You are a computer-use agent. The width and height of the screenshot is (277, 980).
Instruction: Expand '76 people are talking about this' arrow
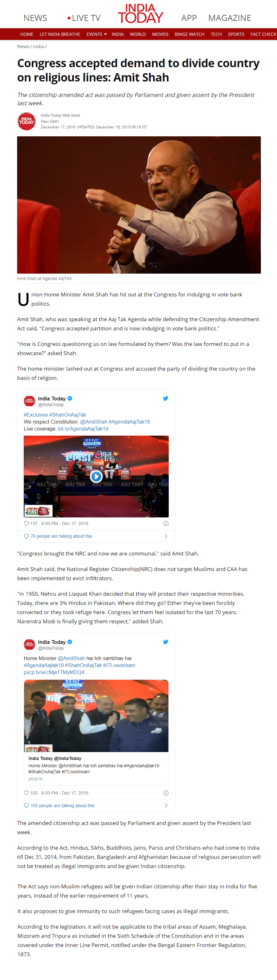(x=166, y=536)
